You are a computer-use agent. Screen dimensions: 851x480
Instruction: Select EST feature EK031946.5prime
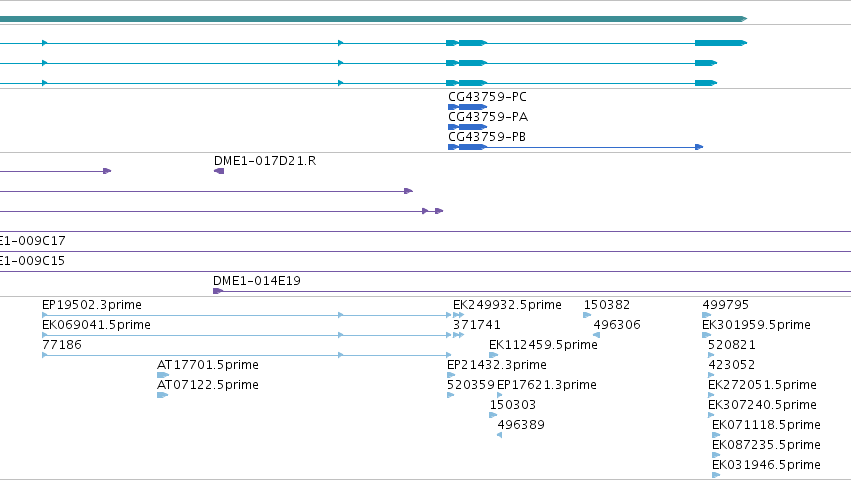tap(766, 465)
